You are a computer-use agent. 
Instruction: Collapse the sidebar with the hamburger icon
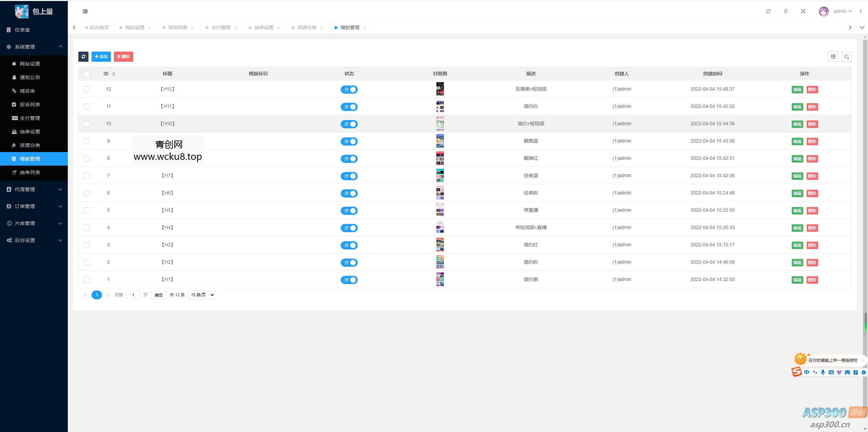click(85, 11)
